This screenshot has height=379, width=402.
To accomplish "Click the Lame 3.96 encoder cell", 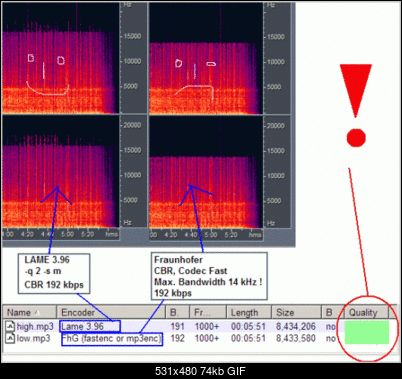I will (x=90, y=326).
